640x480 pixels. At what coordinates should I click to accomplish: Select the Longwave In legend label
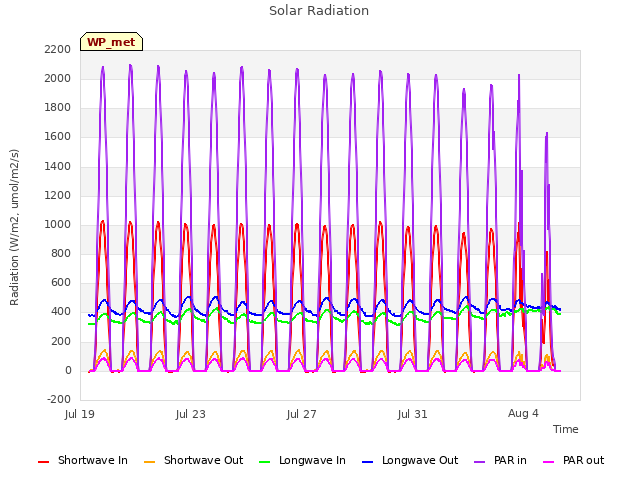click(x=312, y=460)
